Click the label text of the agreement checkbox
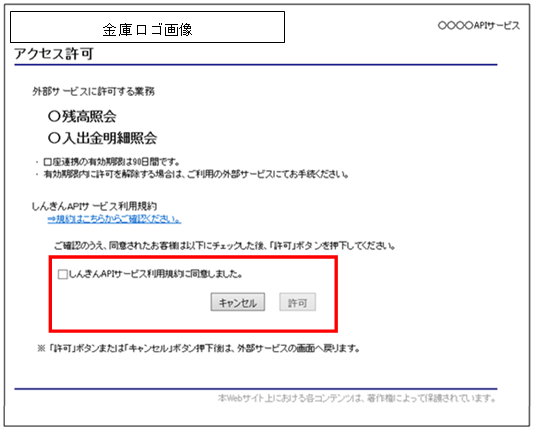 click(156, 274)
